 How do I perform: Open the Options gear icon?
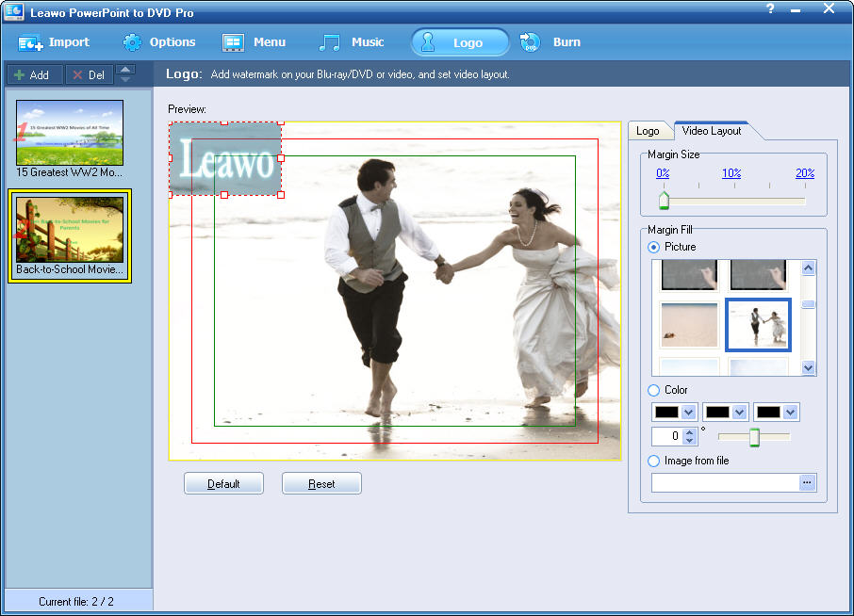click(x=133, y=42)
